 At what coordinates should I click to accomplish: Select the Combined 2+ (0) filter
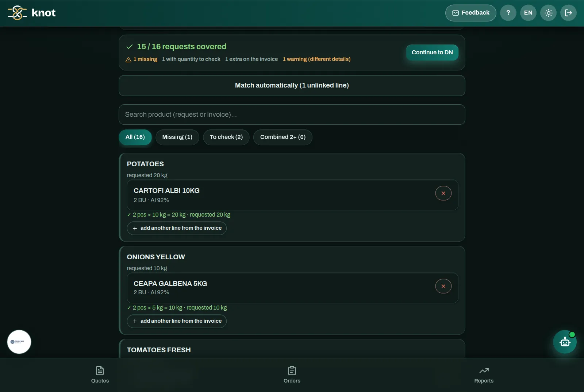283,137
